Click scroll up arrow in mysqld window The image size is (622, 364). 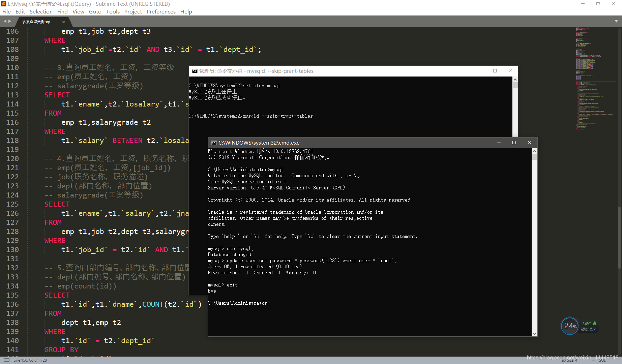(x=515, y=80)
